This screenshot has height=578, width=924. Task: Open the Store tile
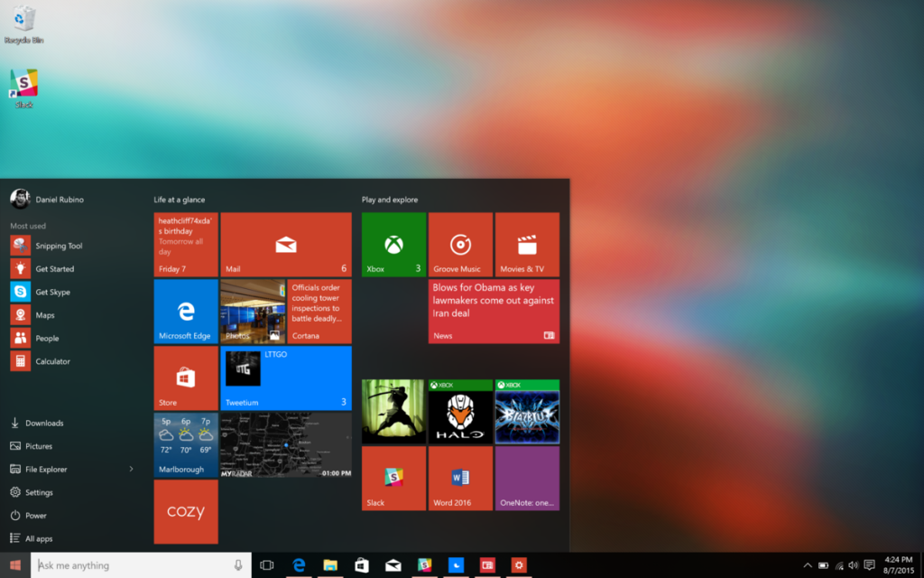pos(186,378)
